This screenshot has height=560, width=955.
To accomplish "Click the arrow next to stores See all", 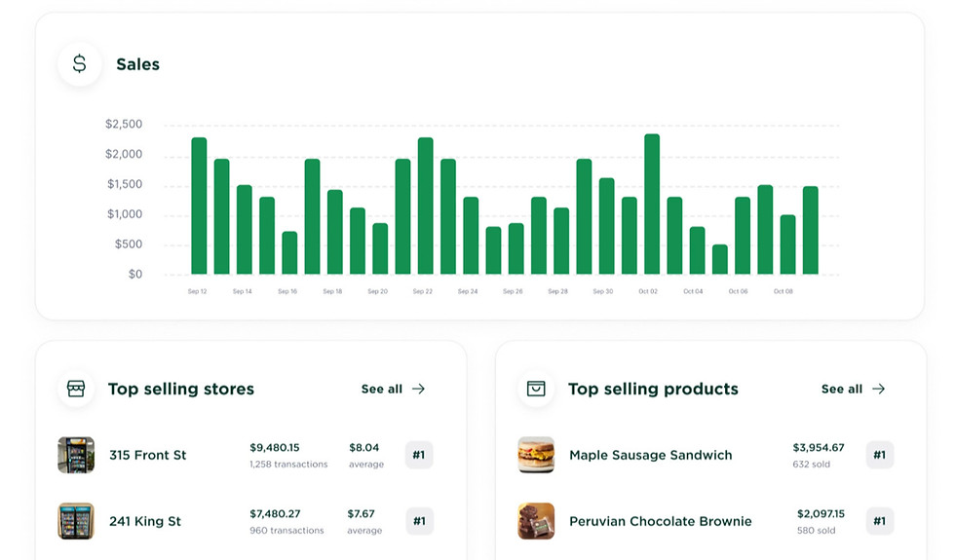I will (419, 389).
